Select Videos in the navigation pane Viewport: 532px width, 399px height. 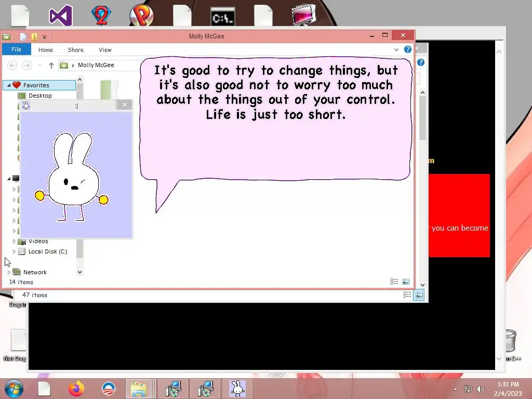tap(38, 241)
